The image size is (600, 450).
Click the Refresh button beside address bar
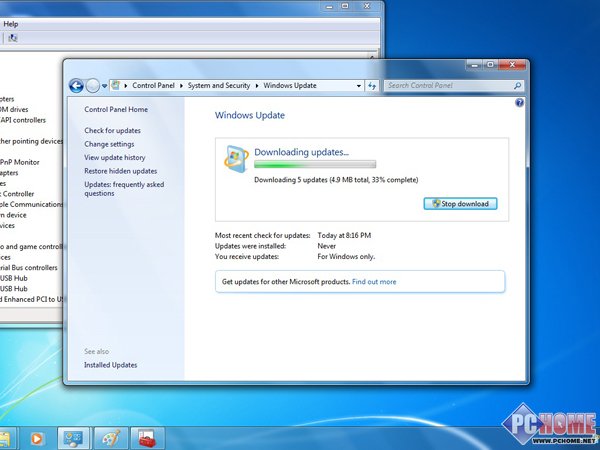coord(372,86)
